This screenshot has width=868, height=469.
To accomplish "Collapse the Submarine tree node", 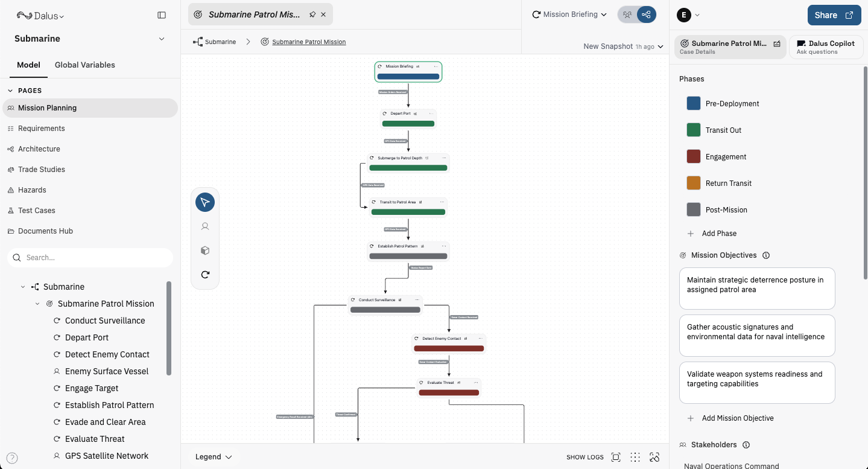I will [23, 287].
